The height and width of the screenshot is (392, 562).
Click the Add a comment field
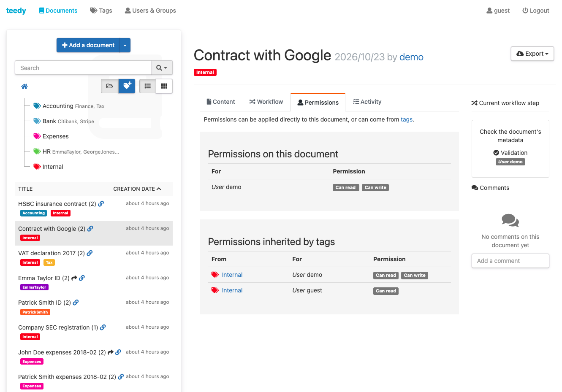(510, 261)
